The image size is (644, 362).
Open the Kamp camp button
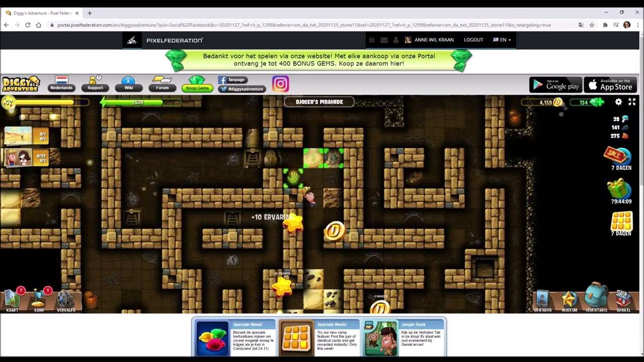click(39, 300)
